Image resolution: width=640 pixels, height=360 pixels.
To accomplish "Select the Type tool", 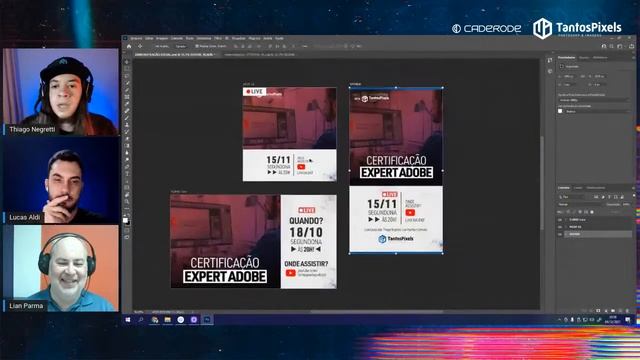I will (127, 173).
